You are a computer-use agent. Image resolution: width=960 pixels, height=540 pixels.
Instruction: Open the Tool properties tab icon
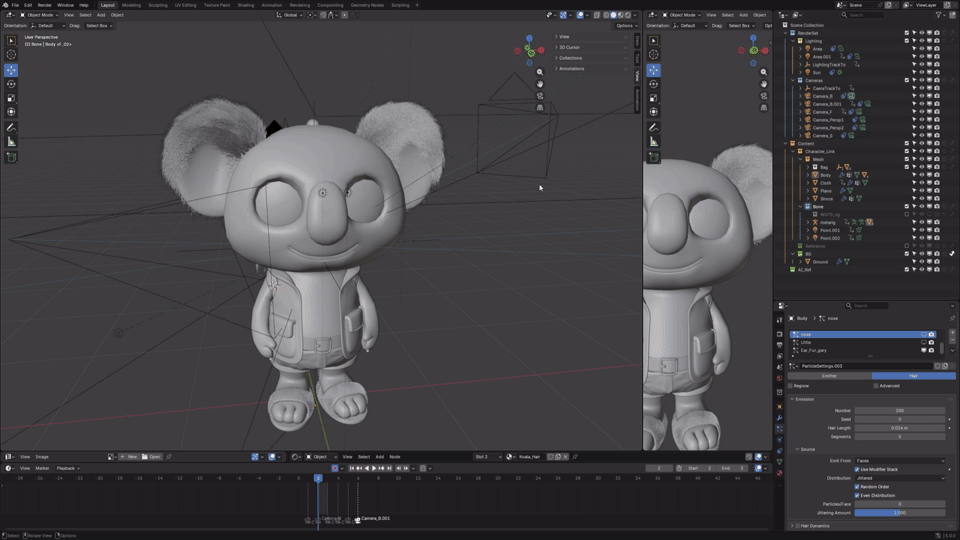point(779,320)
